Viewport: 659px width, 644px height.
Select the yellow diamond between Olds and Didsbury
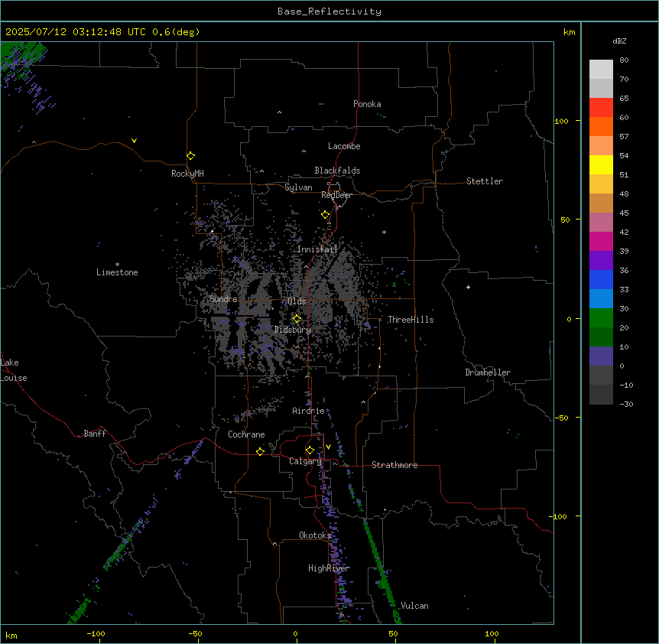point(297,319)
